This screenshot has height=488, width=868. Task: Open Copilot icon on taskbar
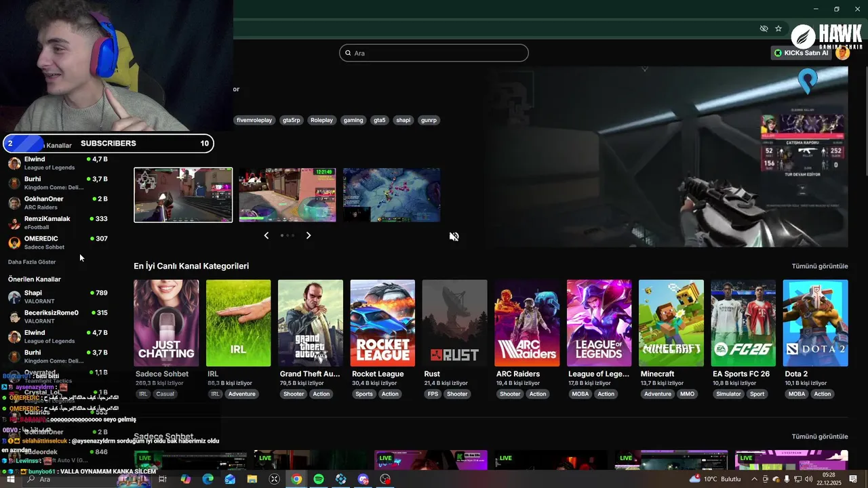[186, 479]
